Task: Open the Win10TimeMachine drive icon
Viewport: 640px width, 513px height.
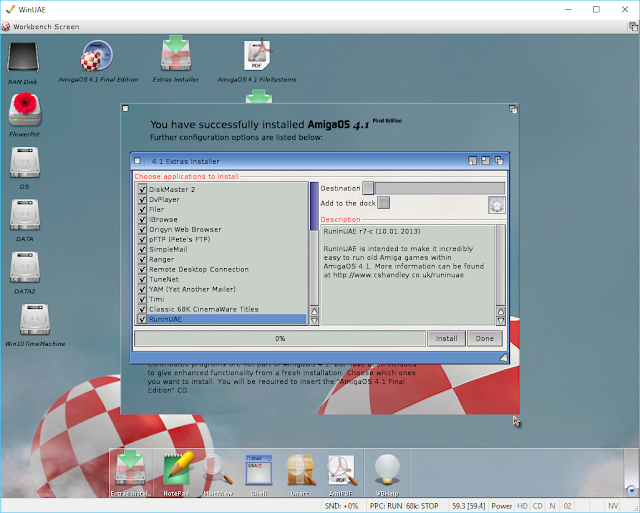Action: pyautogui.click(x=35, y=320)
